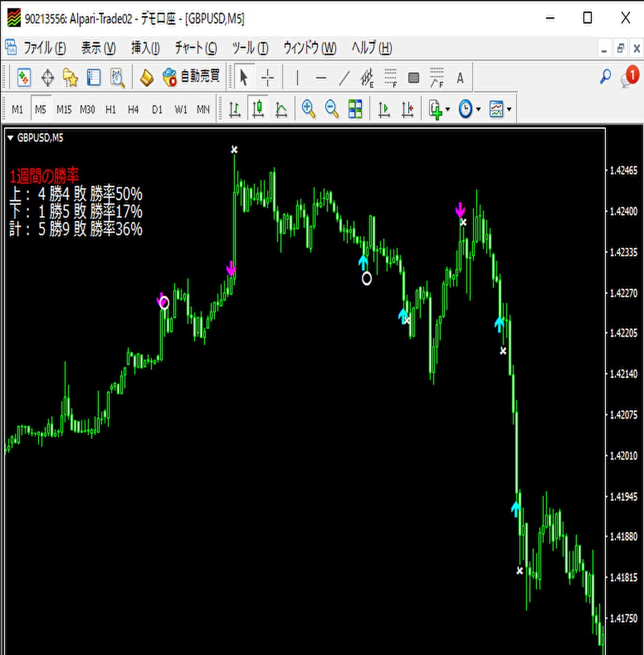This screenshot has height=655, width=644.
Task: Expand the templates dropdown arrow
Action: [509, 109]
